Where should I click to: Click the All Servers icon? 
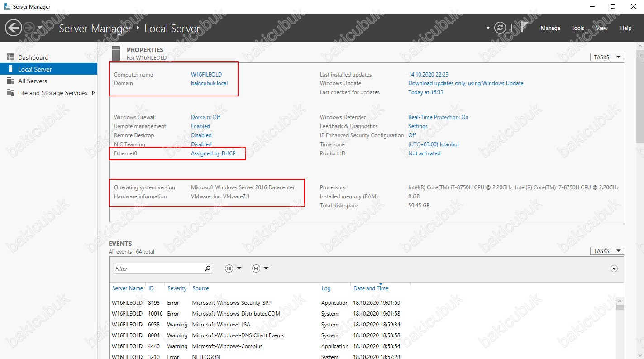pyautogui.click(x=11, y=81)
